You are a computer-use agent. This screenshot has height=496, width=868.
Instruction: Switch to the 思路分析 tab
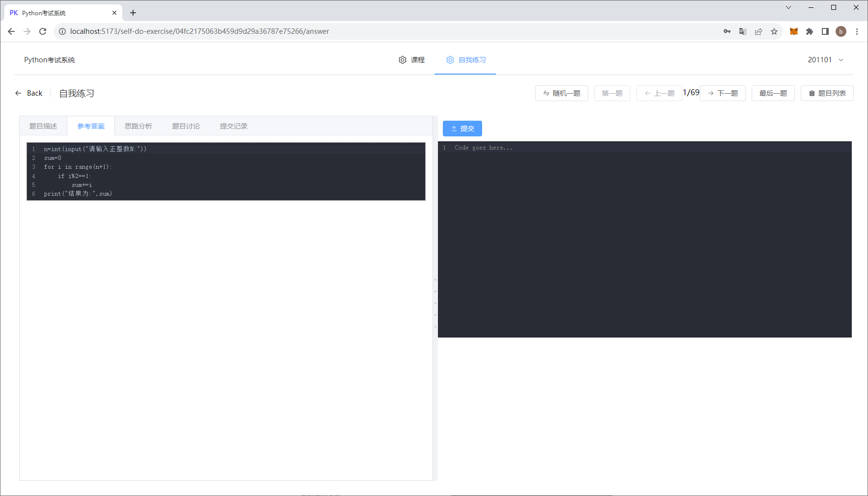138,126
